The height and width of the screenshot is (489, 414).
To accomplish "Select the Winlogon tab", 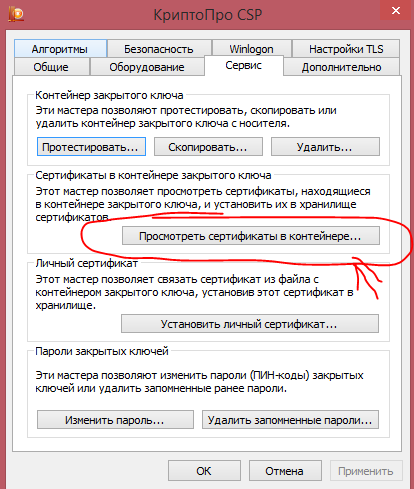I will 251,49.
